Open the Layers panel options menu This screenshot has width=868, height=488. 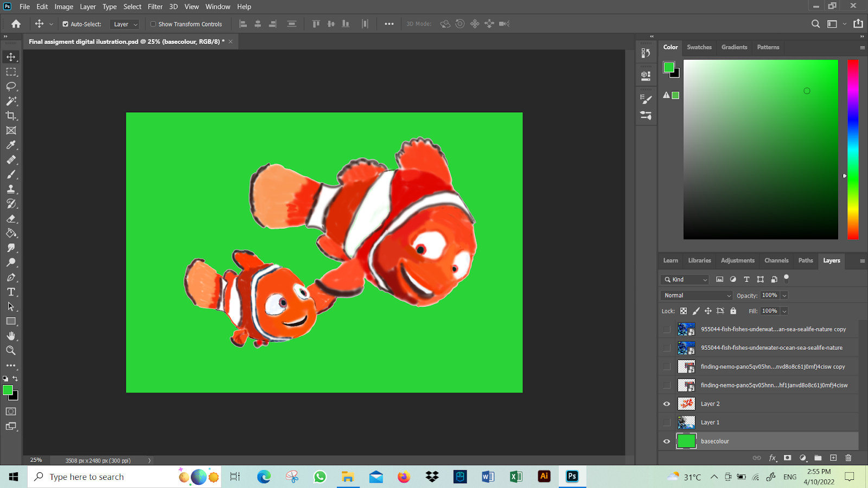[x=862, y=261]
